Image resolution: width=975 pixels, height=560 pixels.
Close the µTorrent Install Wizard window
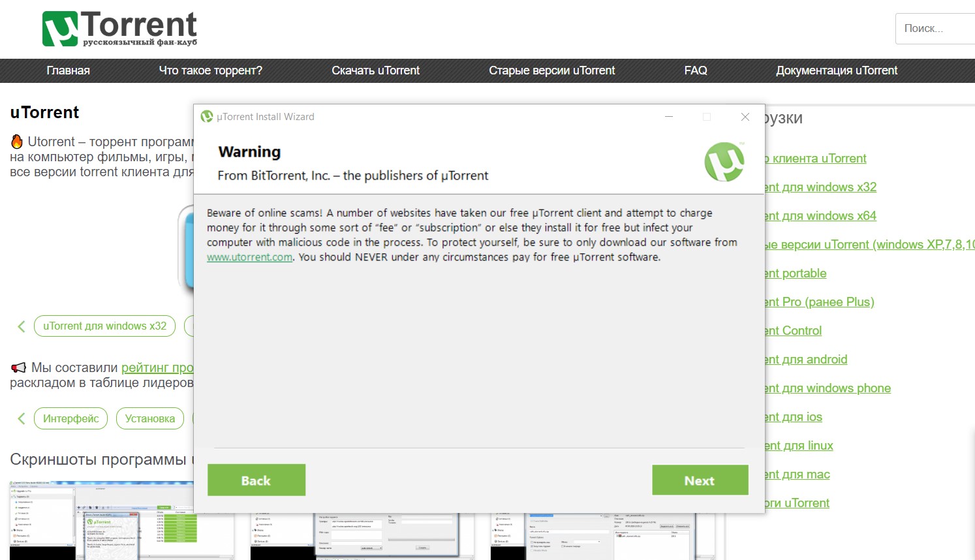coord(745,117)
